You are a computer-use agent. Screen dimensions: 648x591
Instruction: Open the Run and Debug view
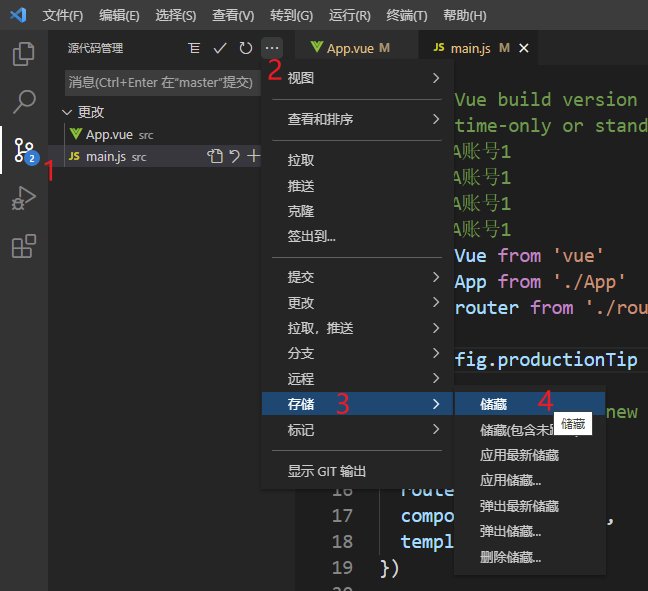(x=24, y=198)
